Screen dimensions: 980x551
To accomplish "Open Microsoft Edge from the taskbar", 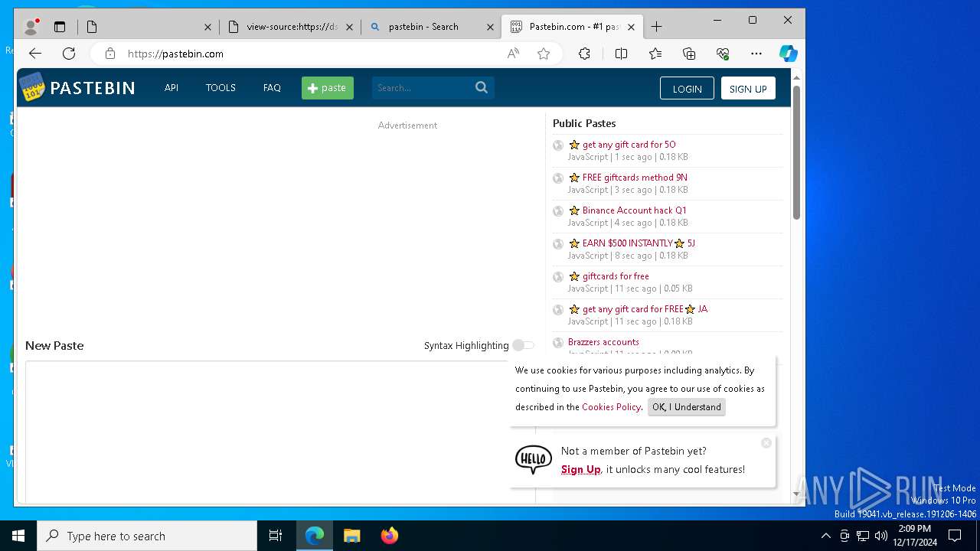I will coord(315,536).
